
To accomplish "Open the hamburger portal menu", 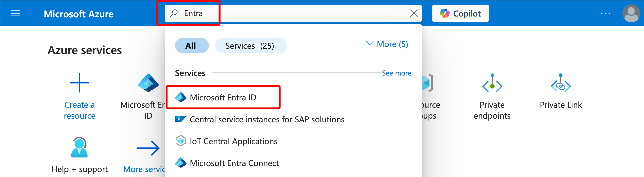I will point(15,14).
